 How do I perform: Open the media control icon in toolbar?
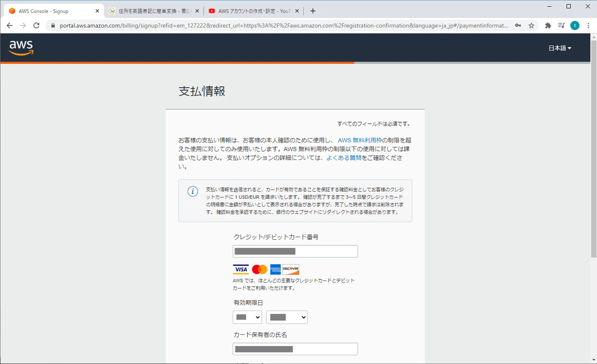click(561, 25)
